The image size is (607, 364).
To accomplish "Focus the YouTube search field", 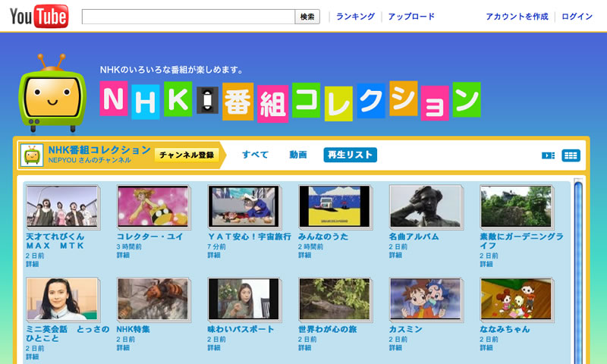I will (188, 17).
